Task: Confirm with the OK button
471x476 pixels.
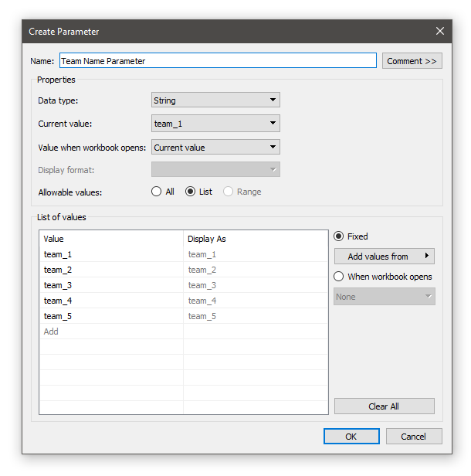Action: click(351, 437)
